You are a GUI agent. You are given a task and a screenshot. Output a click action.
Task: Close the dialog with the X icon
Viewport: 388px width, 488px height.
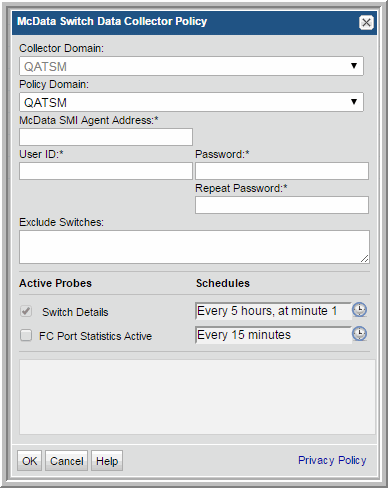click(366, 23)
